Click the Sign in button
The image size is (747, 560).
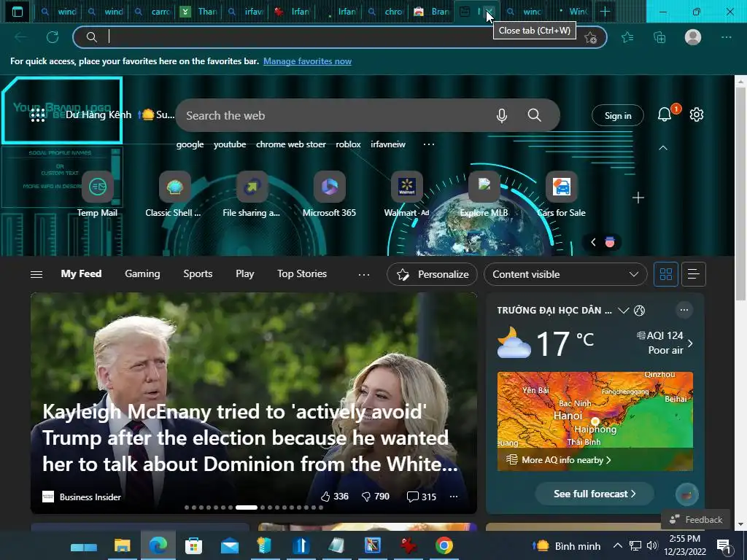tap(618, 115)
